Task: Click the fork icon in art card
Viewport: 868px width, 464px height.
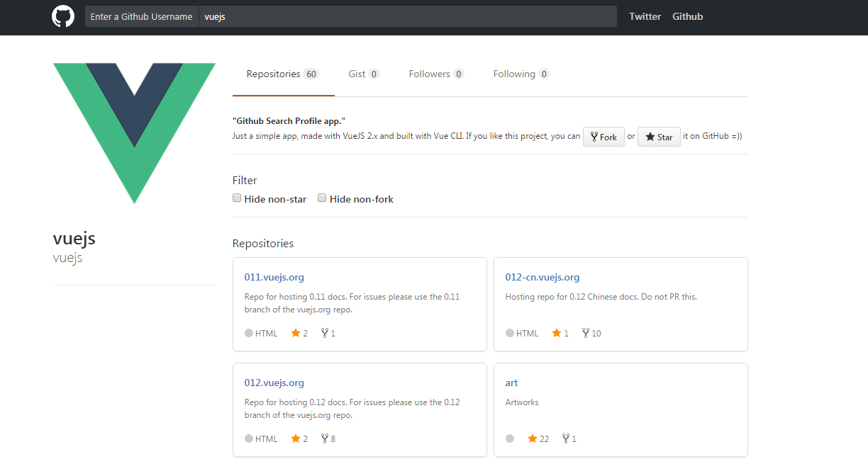Action: (x=566, y=438)
